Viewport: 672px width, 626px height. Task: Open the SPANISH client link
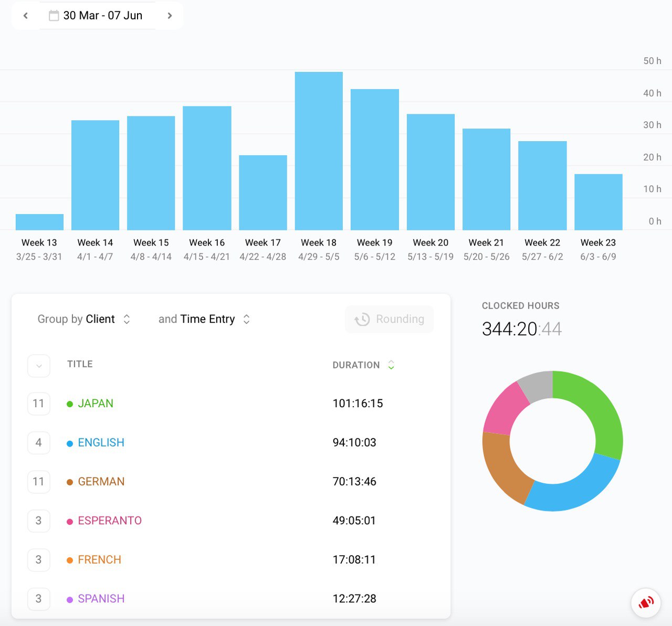101,599
